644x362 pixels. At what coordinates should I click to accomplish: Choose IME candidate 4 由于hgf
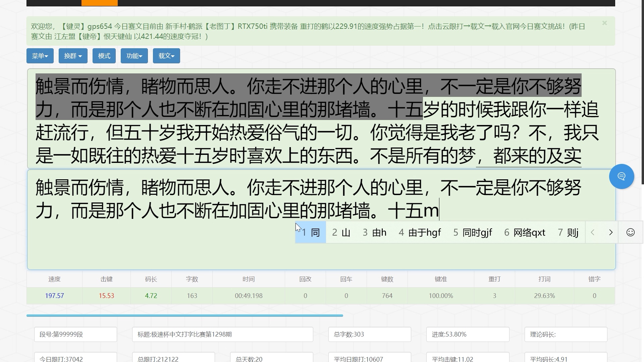click(x=420, y=232)
